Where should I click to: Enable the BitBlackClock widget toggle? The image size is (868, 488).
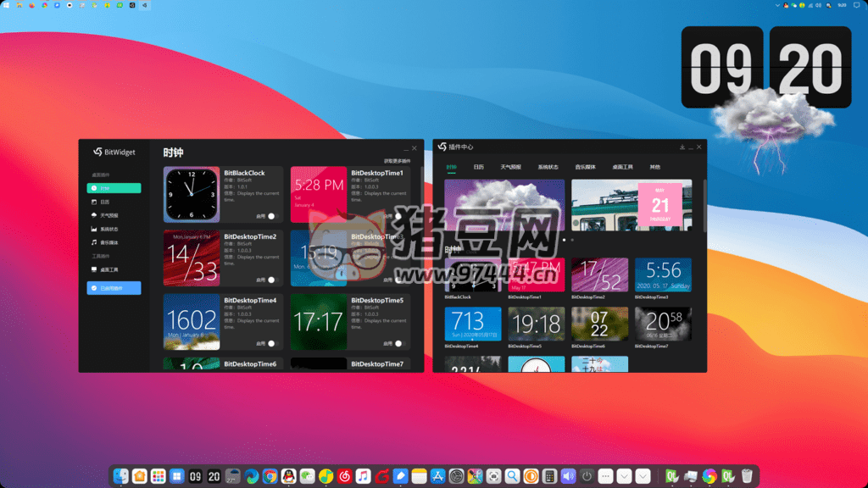273,216
